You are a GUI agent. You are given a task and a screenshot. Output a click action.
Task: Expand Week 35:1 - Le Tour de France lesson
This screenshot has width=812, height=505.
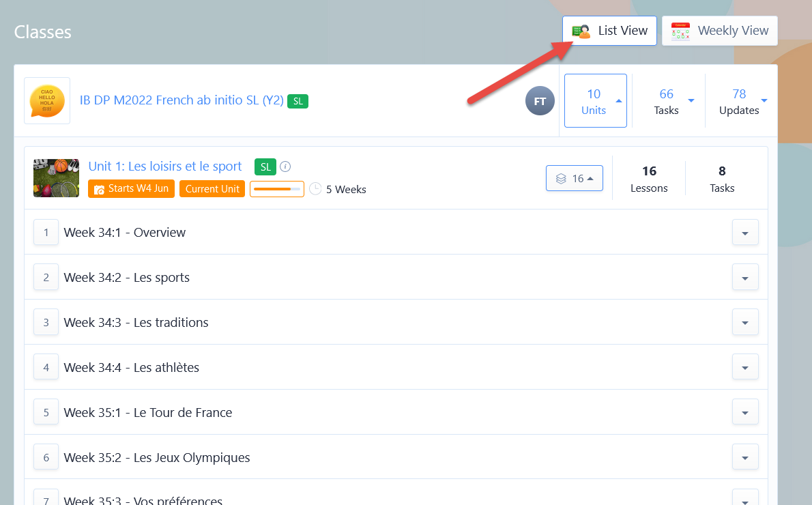click(x=745, y=412)
